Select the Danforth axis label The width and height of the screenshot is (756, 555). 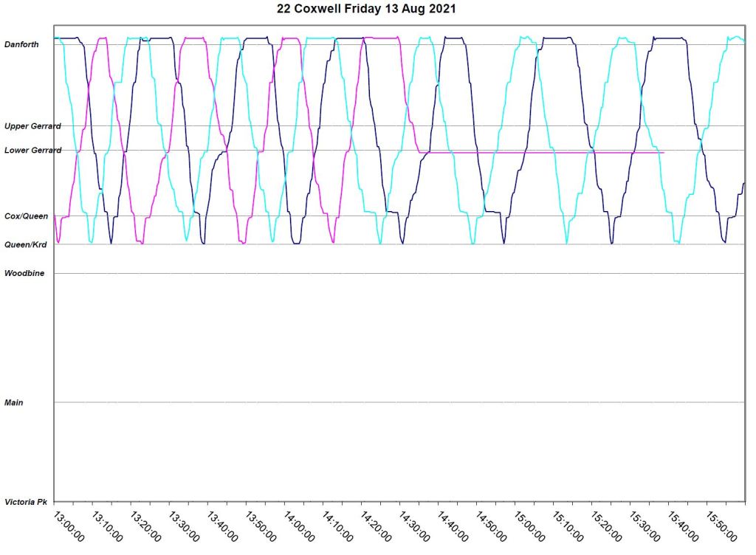21,45
